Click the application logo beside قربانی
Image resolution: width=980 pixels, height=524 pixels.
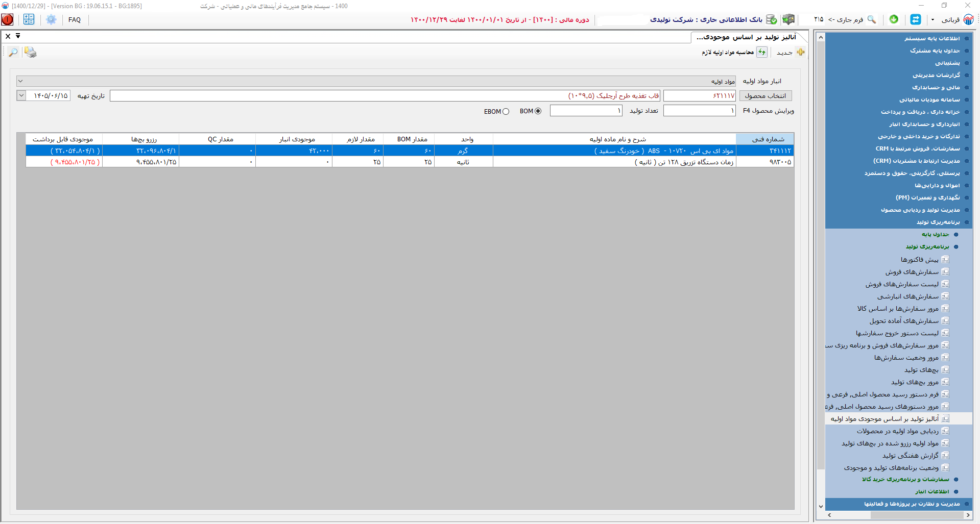point(968,19)
